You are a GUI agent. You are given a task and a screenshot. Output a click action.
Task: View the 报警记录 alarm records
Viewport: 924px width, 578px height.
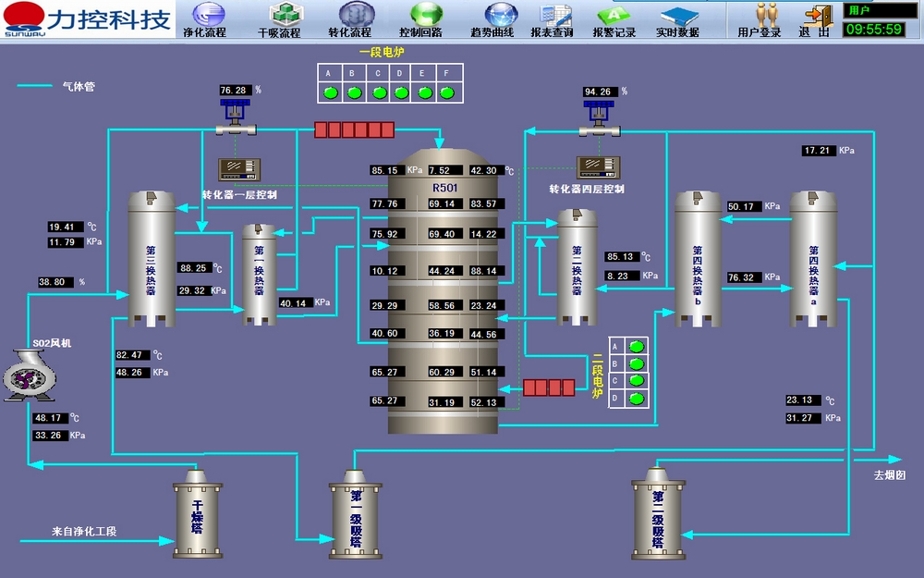tap(614, 19)
